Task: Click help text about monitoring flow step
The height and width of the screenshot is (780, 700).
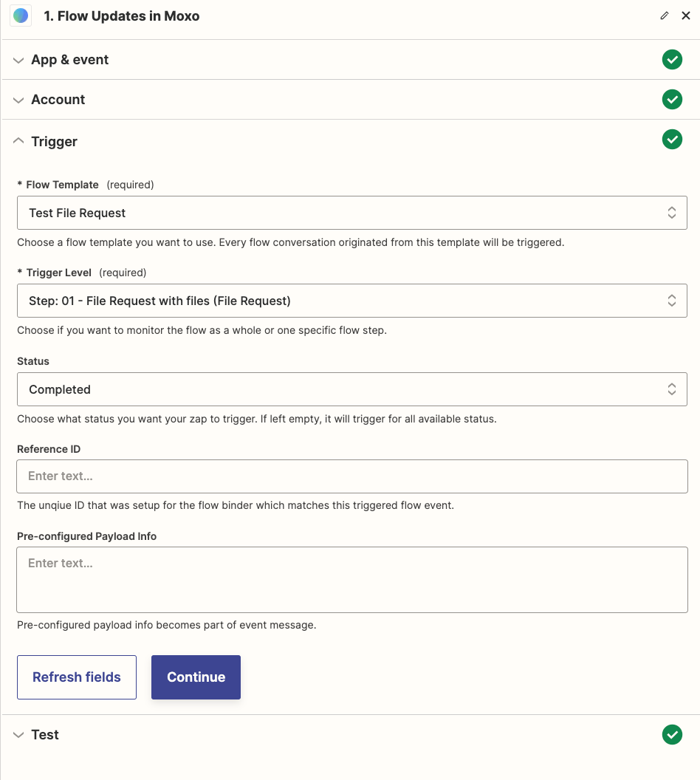Action: (202, 330)
